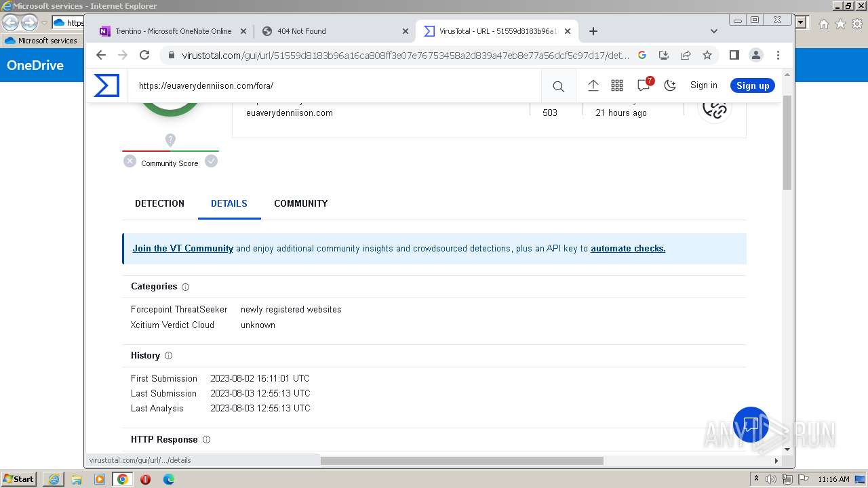This screenshot has height=488, width=868.
Task: Click Internet Explorer favorites star icon
Action: (x=840, y=24)
